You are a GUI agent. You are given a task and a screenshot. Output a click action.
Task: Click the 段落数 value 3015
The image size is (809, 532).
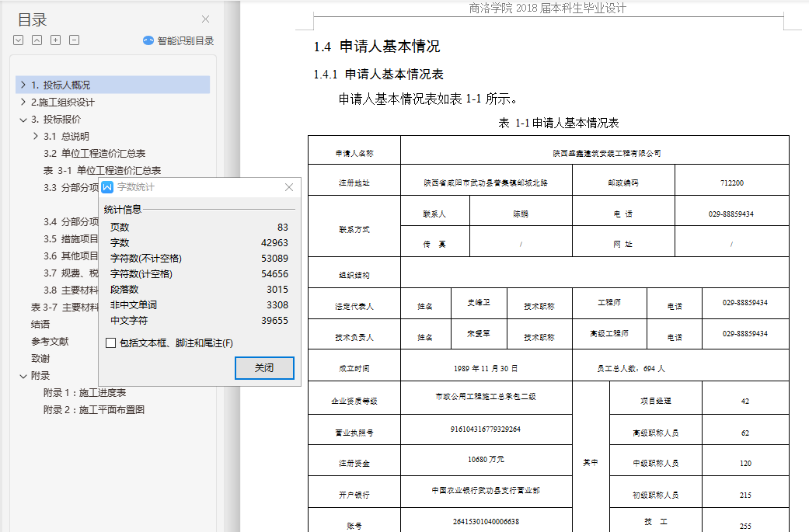277,289
